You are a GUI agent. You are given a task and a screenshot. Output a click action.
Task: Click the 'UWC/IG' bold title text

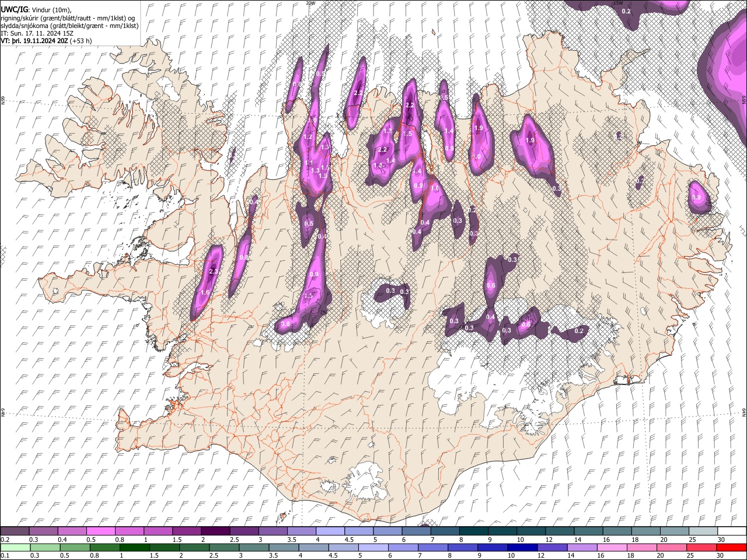click(13, 9)
